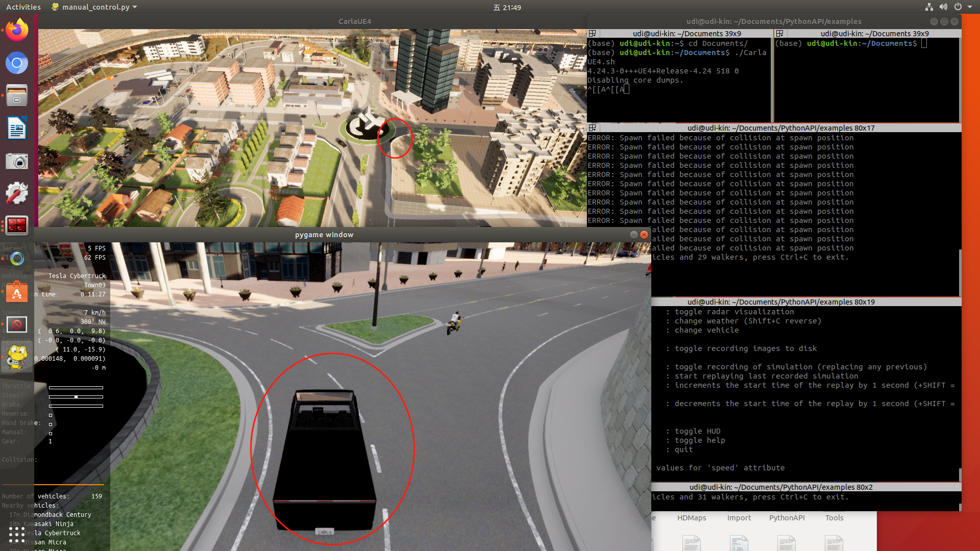The height and width of the screenshot is (551, 980).
Task: Open the PythonAPI folder in file manager
Action: click(787, 518)
